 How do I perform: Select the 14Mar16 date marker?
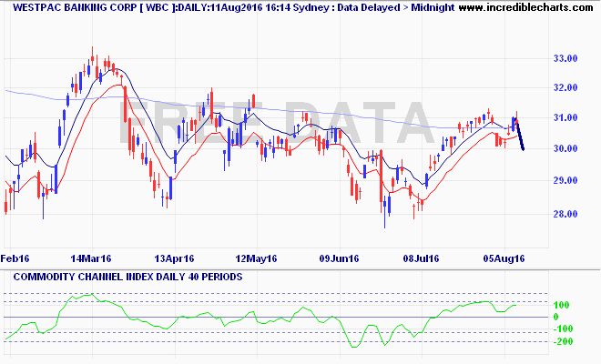tap(90, 258)
